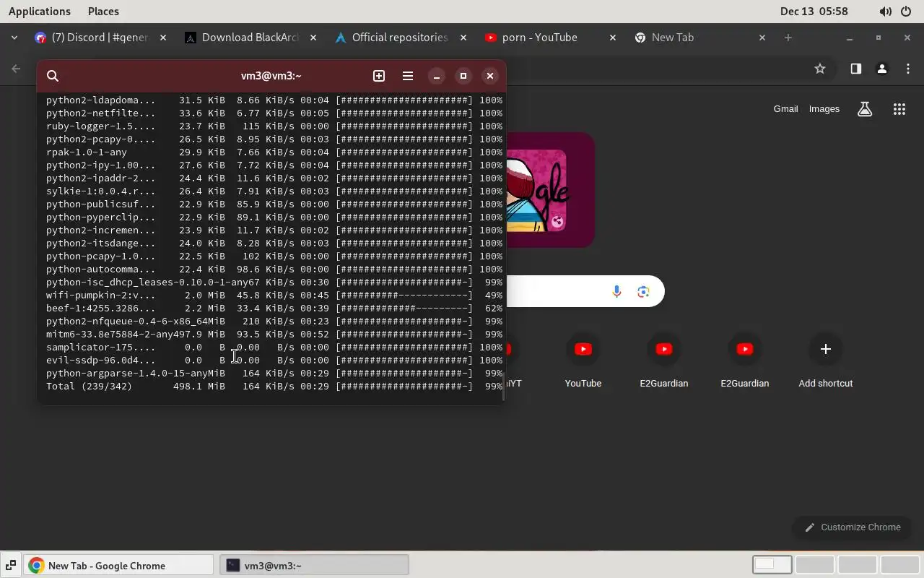
Task: Open the Chrome profile avatar icon
Action: coord(881,69)
